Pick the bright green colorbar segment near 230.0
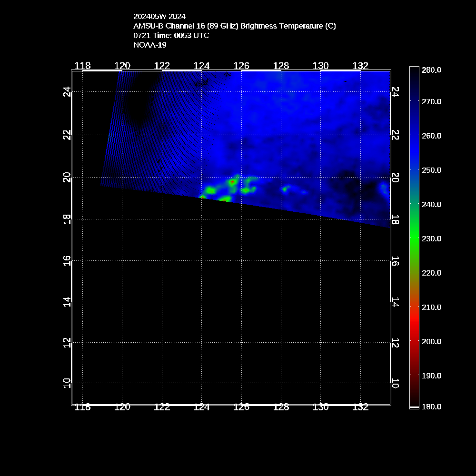Screen dimensions: 476x476 [x=414, y=238]
